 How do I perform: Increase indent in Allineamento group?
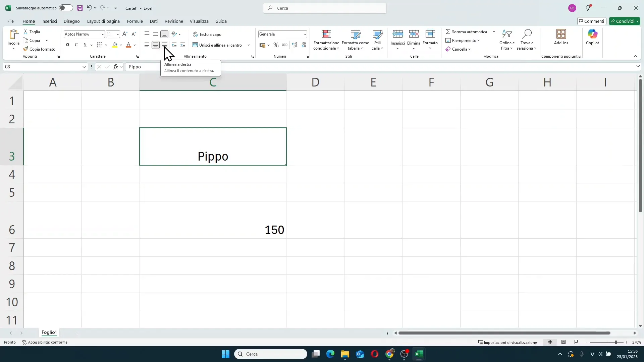tap(183, 45)
